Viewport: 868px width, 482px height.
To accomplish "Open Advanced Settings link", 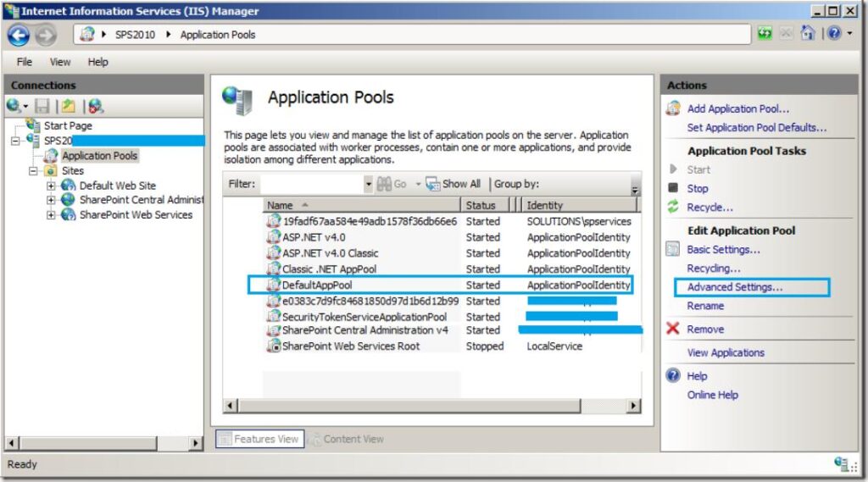I will click(x=735, y=287).
